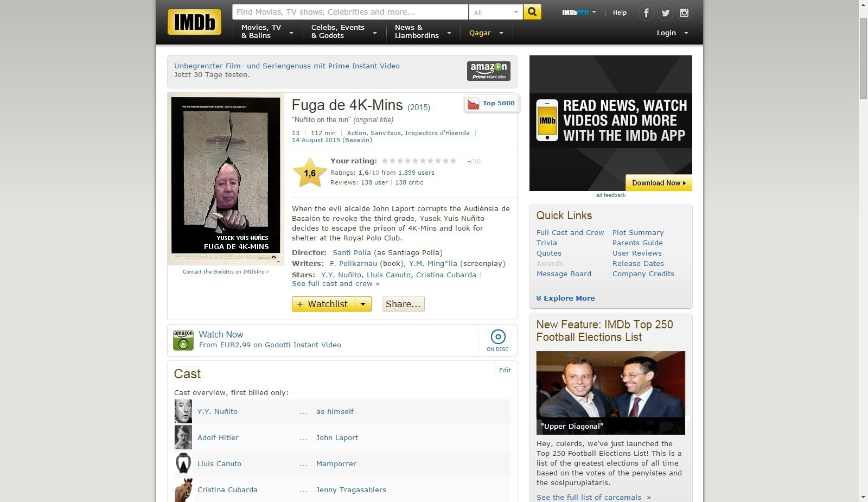The height and width of the screenshot is (502, 868).
Task: Add the film to Watchlist
Action: (x=323, y=304)
